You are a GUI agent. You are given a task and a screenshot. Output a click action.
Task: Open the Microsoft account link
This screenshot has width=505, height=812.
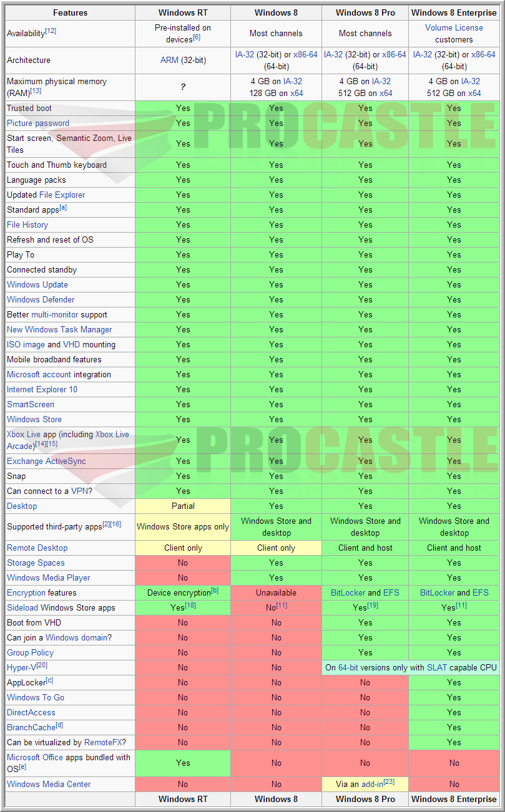[39, 375]
